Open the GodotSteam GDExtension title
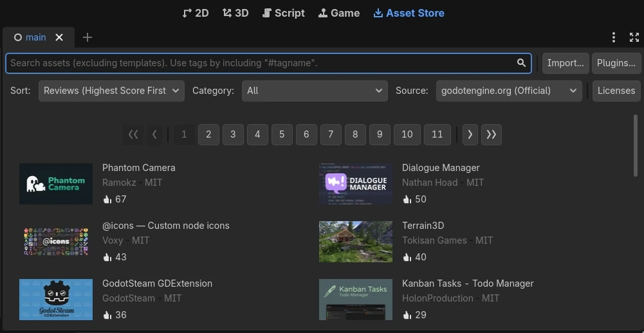Screen dimensions: 644x333 coord(158,283)
